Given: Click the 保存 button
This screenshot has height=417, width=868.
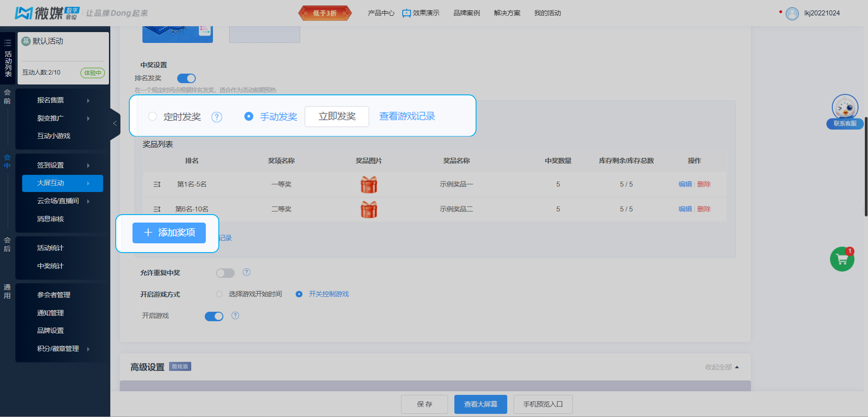Looking at the screenshot, I should (425, 404).
